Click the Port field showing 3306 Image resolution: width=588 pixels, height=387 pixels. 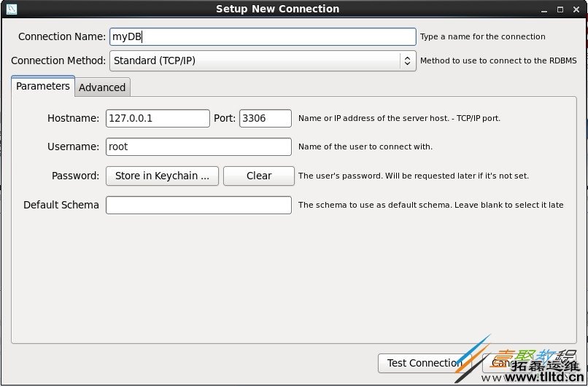pos(265,118)
